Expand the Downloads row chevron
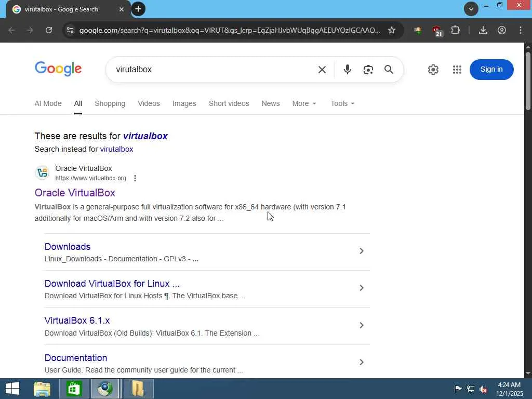Viewport: 532px width, 399px height. (362, 251)
